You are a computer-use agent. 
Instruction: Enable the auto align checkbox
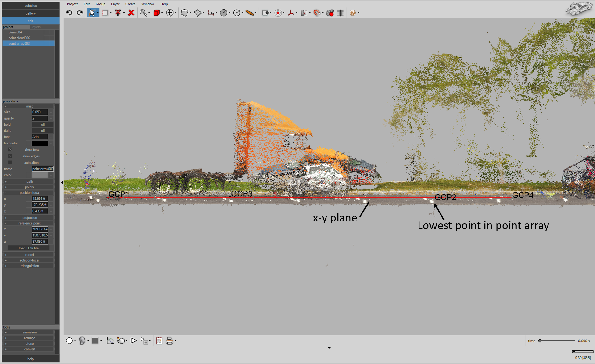[x=10, y=162]
